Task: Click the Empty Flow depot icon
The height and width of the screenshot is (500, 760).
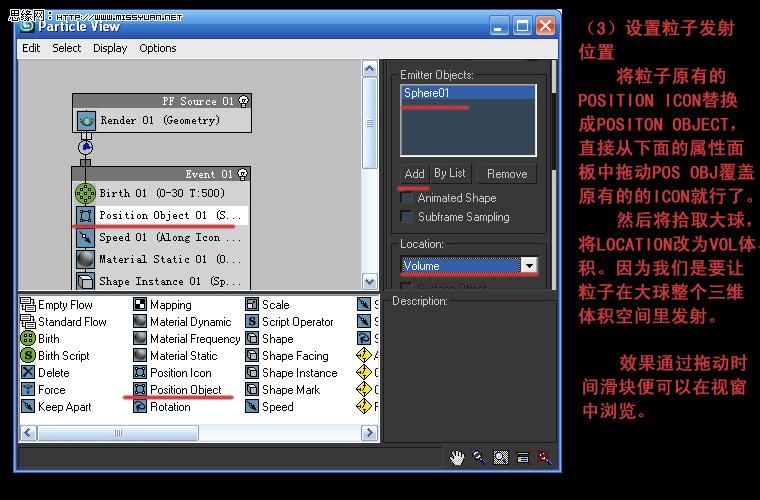Action: coord(28,305)
